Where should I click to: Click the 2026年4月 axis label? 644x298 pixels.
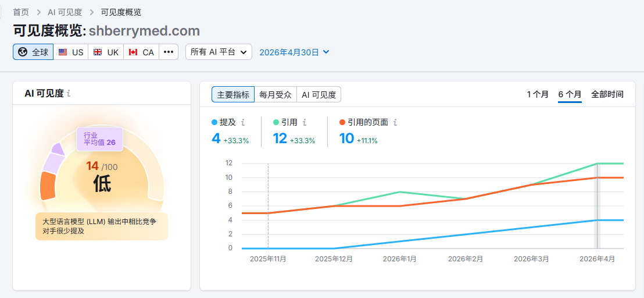tap(597, 259)
